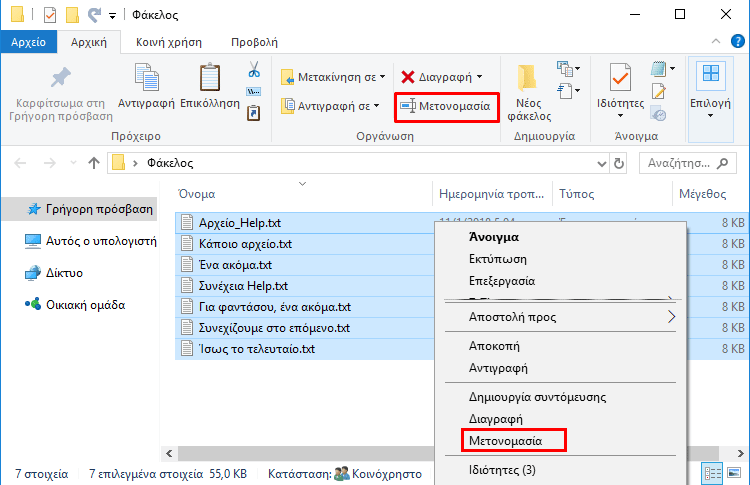Viewport: 750px width, 485px height.
Task: Click the Undo arrow in title bar toolbar
Action: point(94,15)
